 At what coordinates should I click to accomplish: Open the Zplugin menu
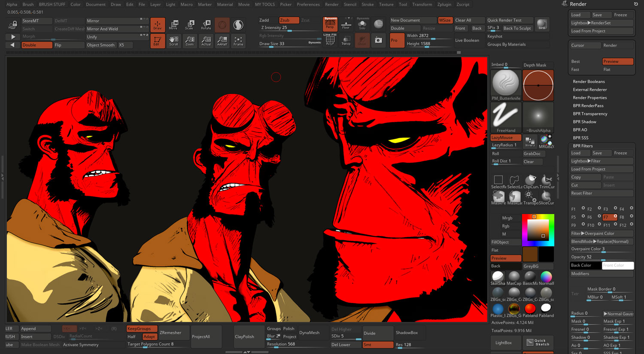tap(444, 4)
